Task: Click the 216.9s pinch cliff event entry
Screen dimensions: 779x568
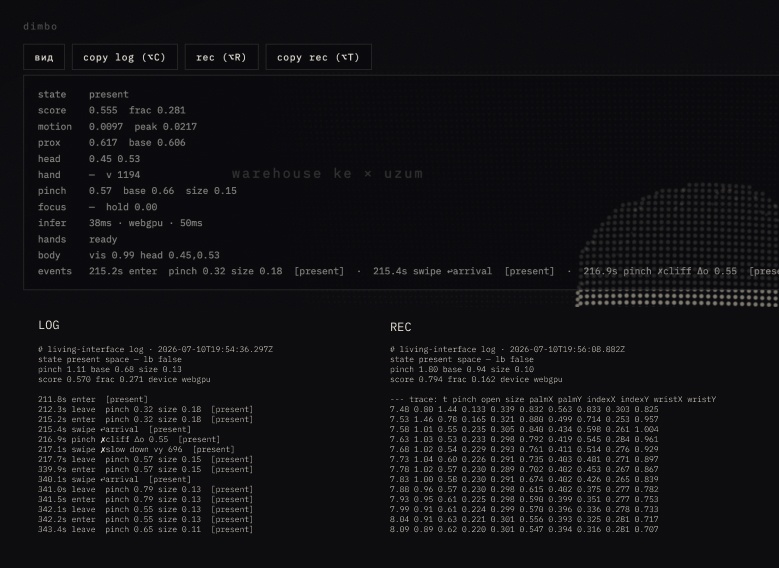Action: click(681, 271)
